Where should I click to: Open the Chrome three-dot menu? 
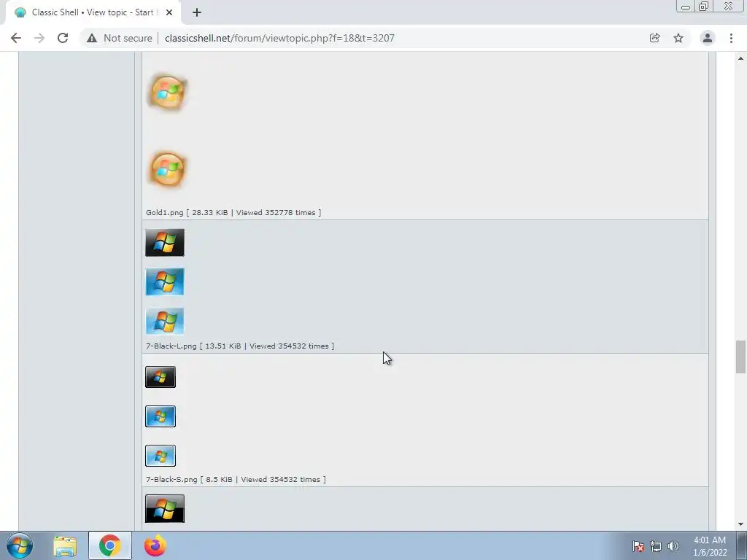[731, 38]
